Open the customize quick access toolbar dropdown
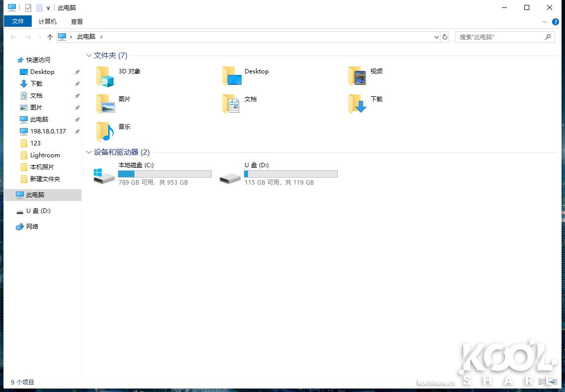The height and width of the screenshot is (392, 565). (x=48, y=8)
